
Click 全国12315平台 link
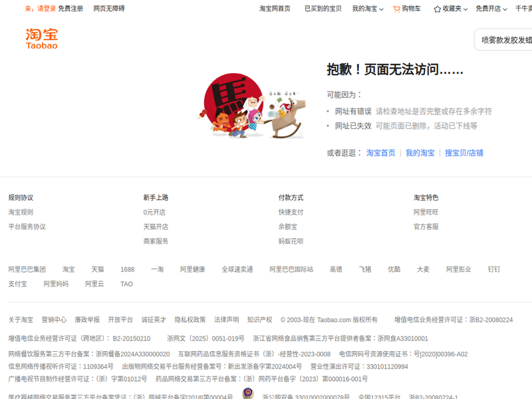(379, 396)
